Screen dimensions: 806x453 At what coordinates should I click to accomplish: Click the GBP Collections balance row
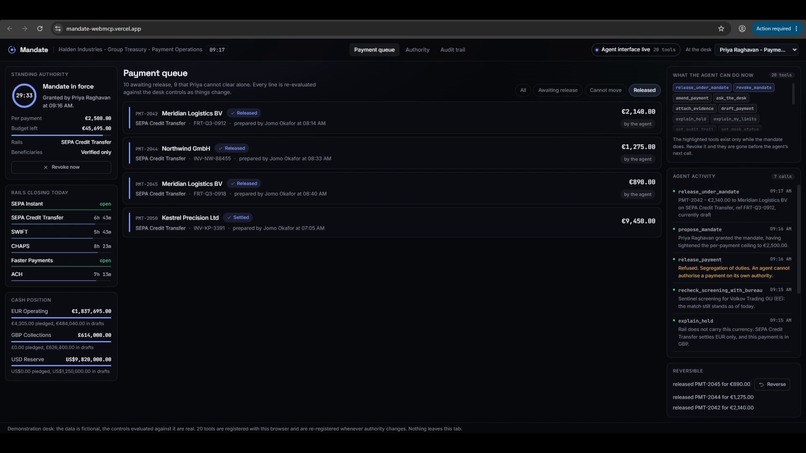[61, 341]
